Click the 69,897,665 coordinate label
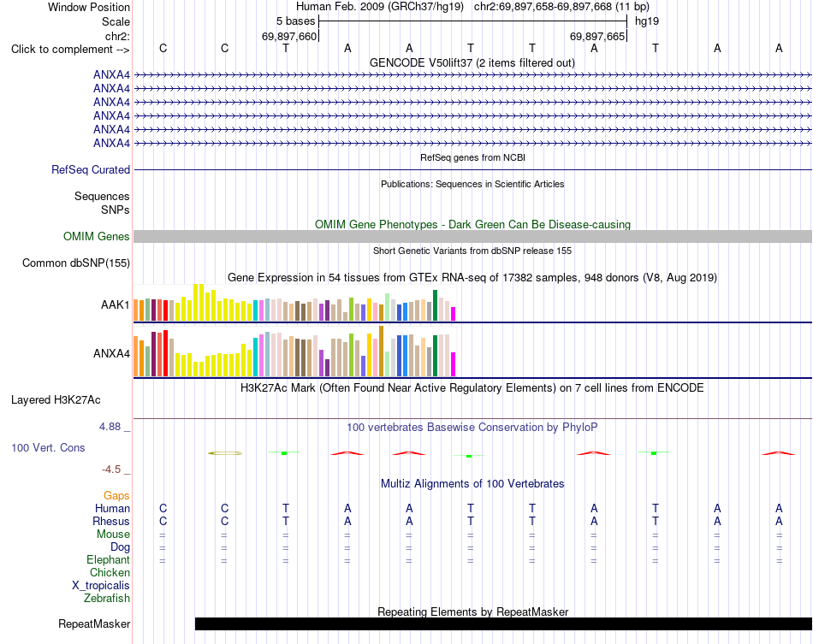 (x=596, y=36)
